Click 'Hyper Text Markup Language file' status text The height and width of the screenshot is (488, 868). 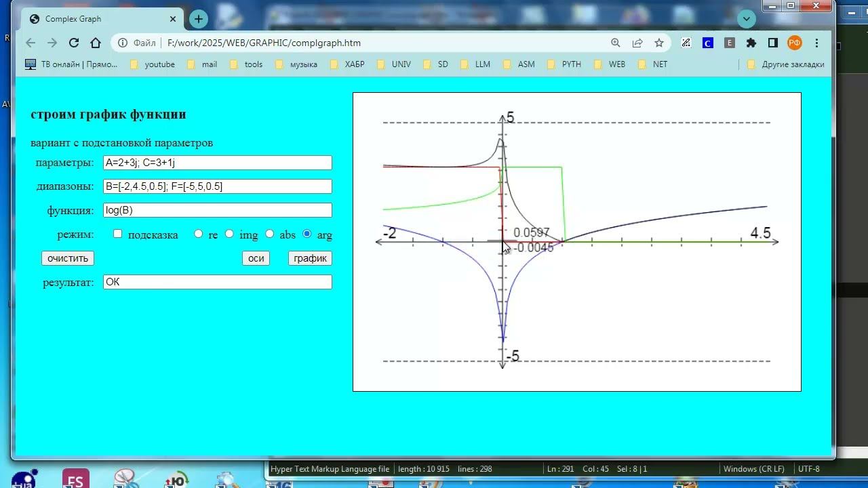330,469
